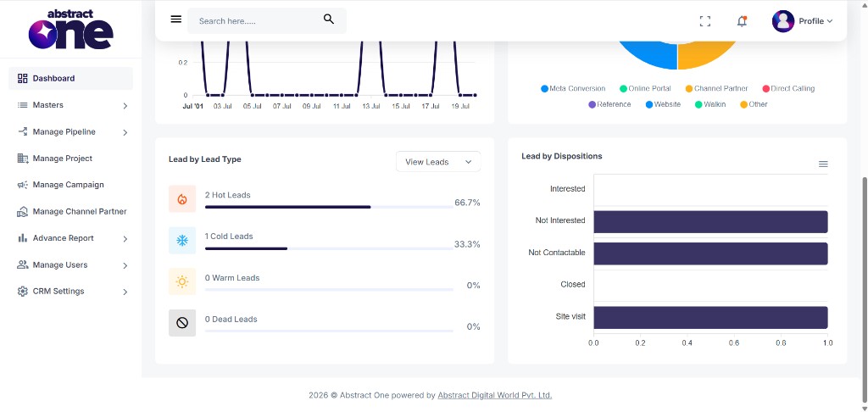Expand Manage Users submenu chevron

point(125,265)
